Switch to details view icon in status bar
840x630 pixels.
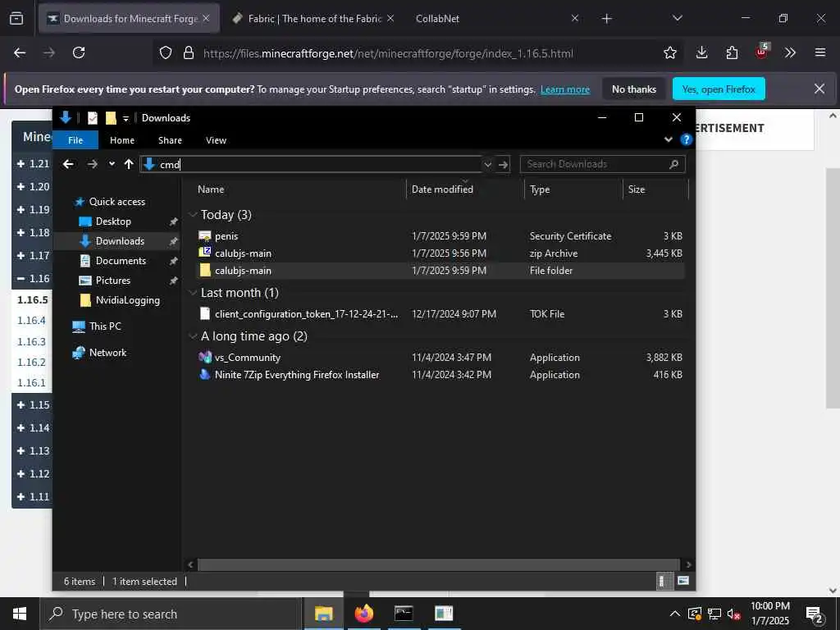(x=663, y=581)
